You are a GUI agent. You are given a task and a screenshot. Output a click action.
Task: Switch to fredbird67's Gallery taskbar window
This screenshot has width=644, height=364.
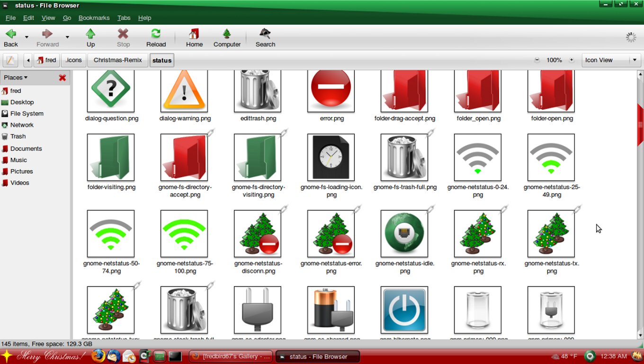point(231,356)
